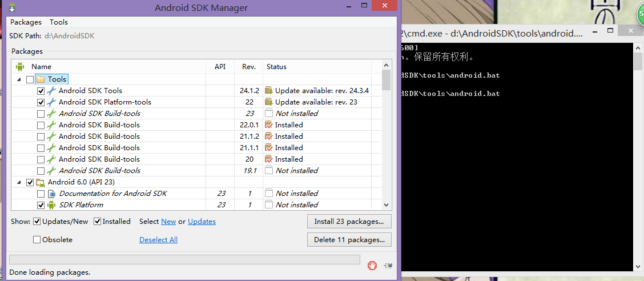Enable the Obsolete checkbox
The height and width of the screenshot is (281, 644).
coord(37,239)
